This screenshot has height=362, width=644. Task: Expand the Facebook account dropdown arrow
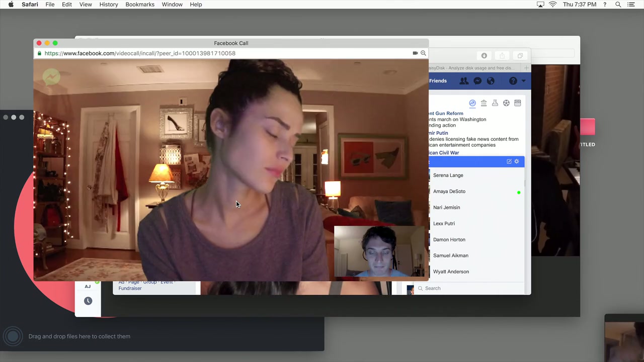[523, 81]
